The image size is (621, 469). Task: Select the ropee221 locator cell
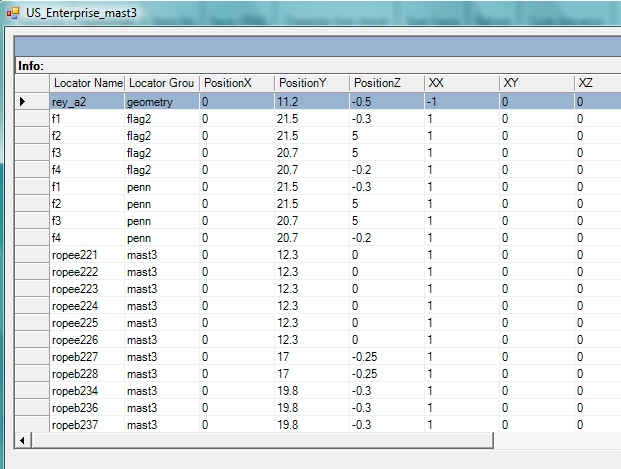(87, 255)
